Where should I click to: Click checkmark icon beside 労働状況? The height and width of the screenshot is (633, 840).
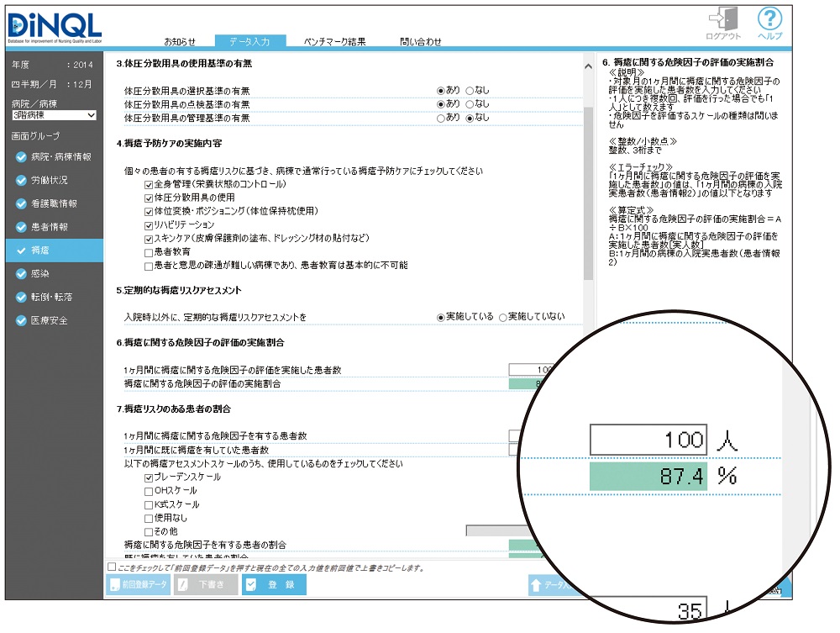(x=21, y=180)
